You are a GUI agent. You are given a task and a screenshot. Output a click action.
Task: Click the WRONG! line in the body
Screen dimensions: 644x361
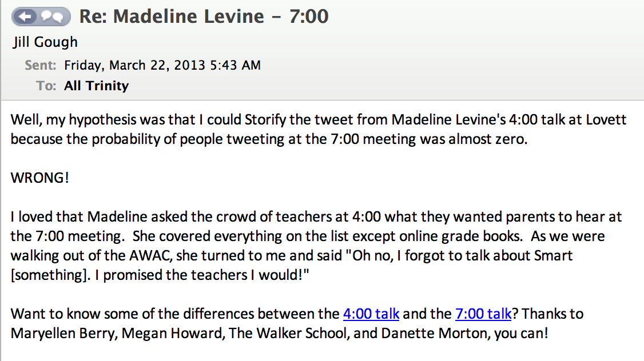tap(40, 178)
